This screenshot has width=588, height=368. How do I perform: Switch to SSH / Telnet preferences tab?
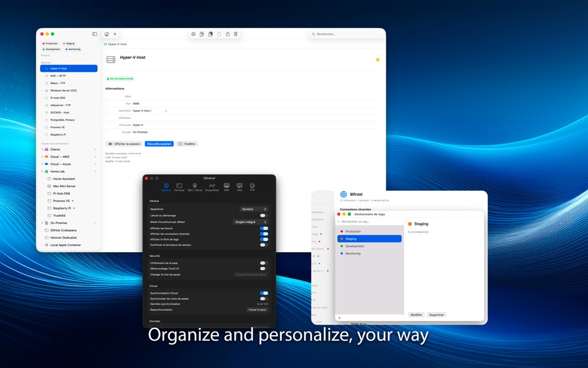pos(194,187)
